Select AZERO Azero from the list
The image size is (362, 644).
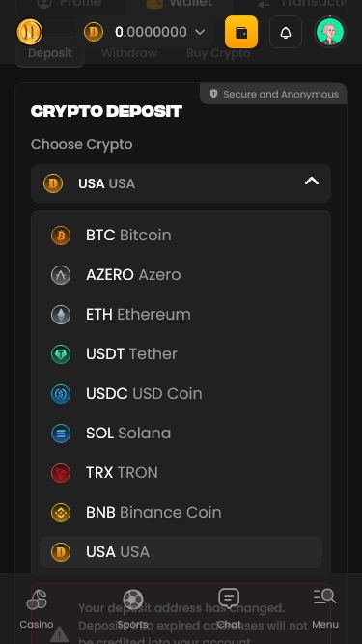point(181,275)
